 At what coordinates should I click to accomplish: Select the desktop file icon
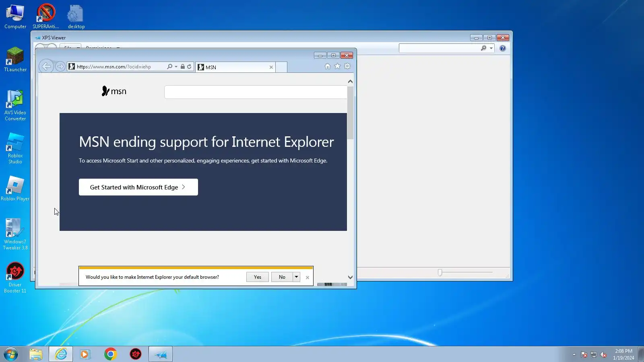tap(76, 17)
